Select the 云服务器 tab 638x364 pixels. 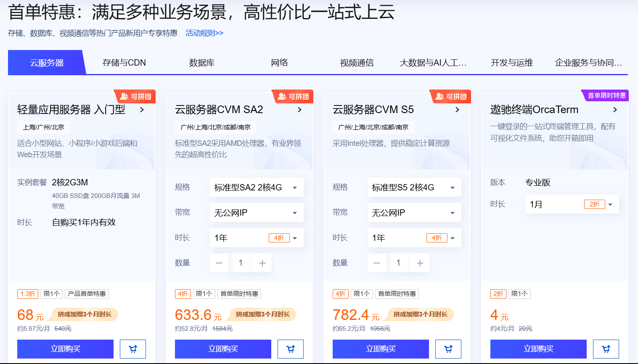[x=47, y=63]
